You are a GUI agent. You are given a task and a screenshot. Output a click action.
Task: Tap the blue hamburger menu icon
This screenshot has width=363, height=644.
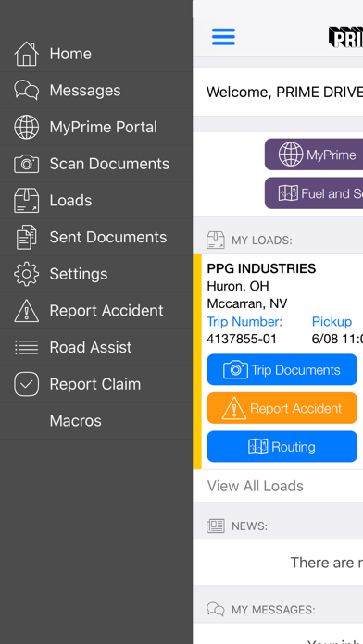[224, 37]
